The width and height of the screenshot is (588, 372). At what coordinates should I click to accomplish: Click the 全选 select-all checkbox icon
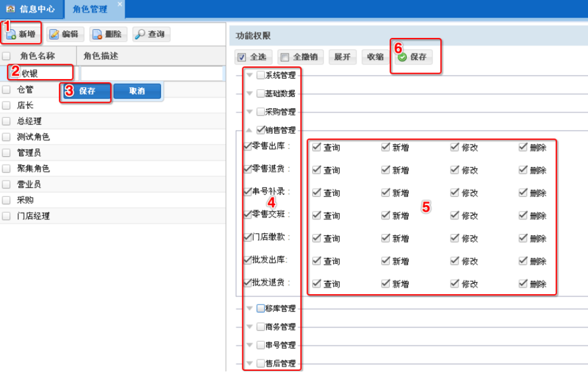(242, 58)
